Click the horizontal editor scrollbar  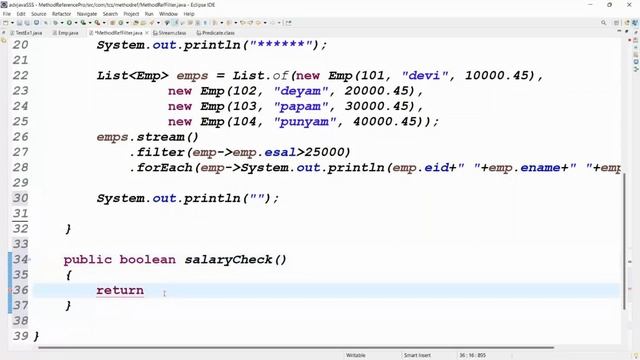[x=296, y=348]
